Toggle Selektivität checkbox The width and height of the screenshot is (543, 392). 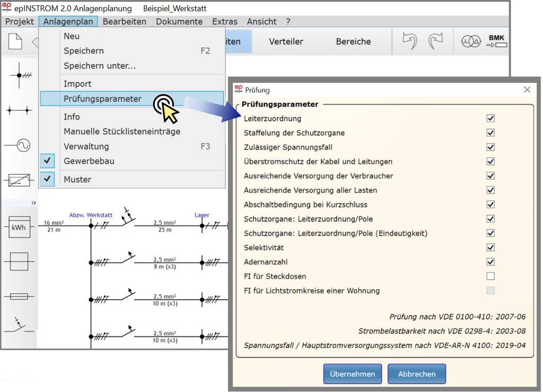pos(491,248)
